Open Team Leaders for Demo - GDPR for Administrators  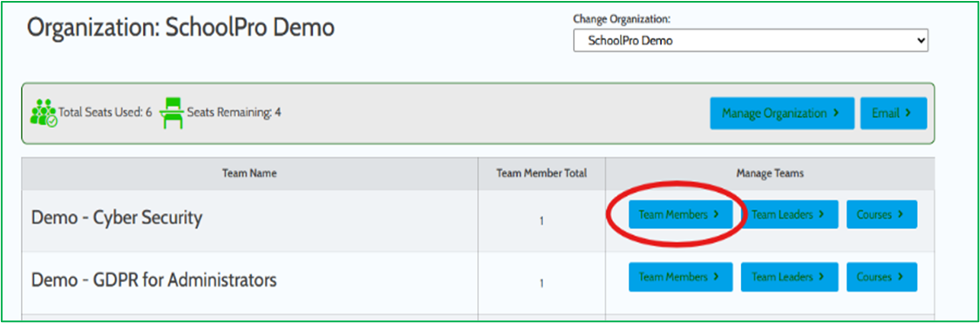click(x=789, y=277)
